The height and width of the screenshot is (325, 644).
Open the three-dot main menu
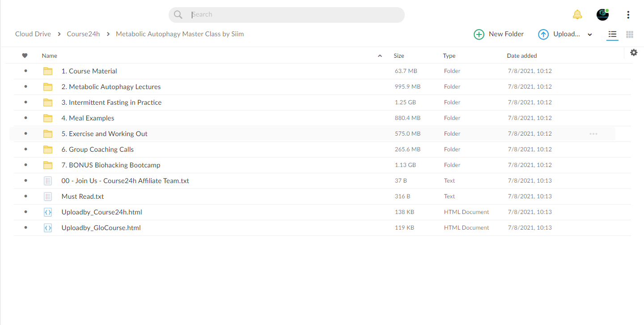(628, 15)
